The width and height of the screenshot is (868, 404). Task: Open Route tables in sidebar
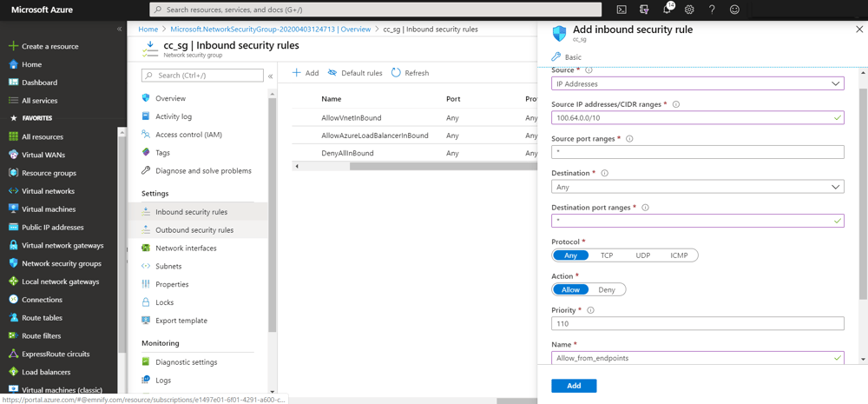[42, 318]
